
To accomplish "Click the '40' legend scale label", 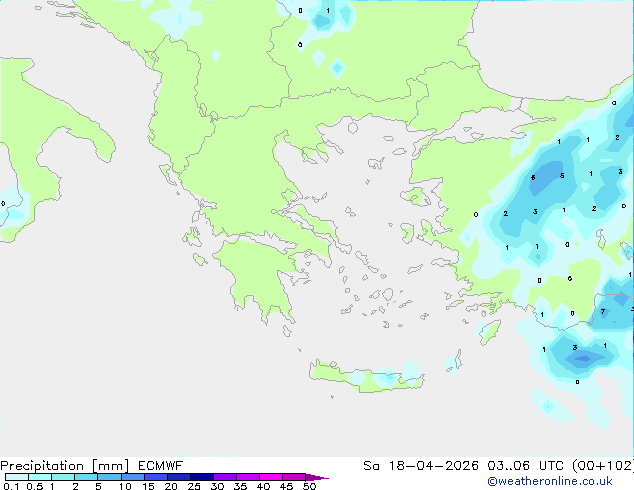I will [263, 486].
